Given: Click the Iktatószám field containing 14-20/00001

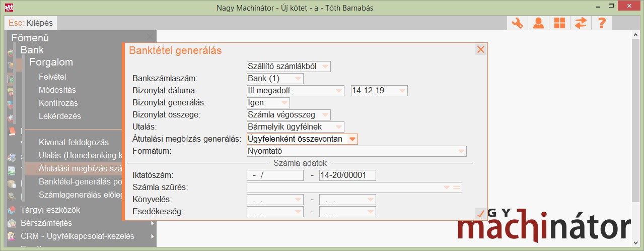Looking at the screenshot, I should tap(347, 175).
